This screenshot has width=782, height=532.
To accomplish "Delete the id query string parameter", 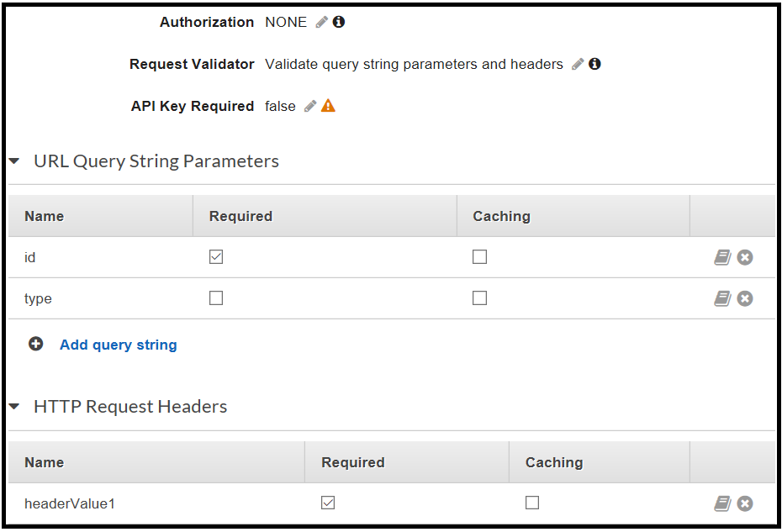I will click(745, 257).
